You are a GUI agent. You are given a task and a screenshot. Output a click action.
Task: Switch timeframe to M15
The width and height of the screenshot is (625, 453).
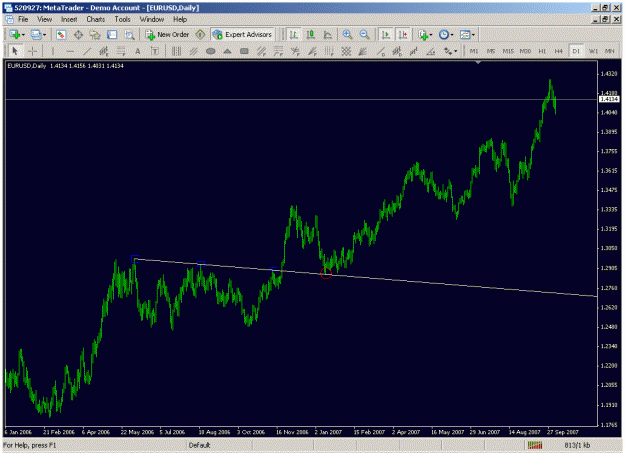click(508, 51)
